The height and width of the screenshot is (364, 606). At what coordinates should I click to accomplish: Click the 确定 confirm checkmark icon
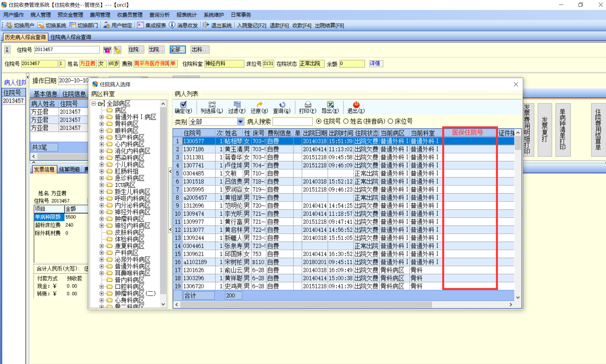(183, 105)
